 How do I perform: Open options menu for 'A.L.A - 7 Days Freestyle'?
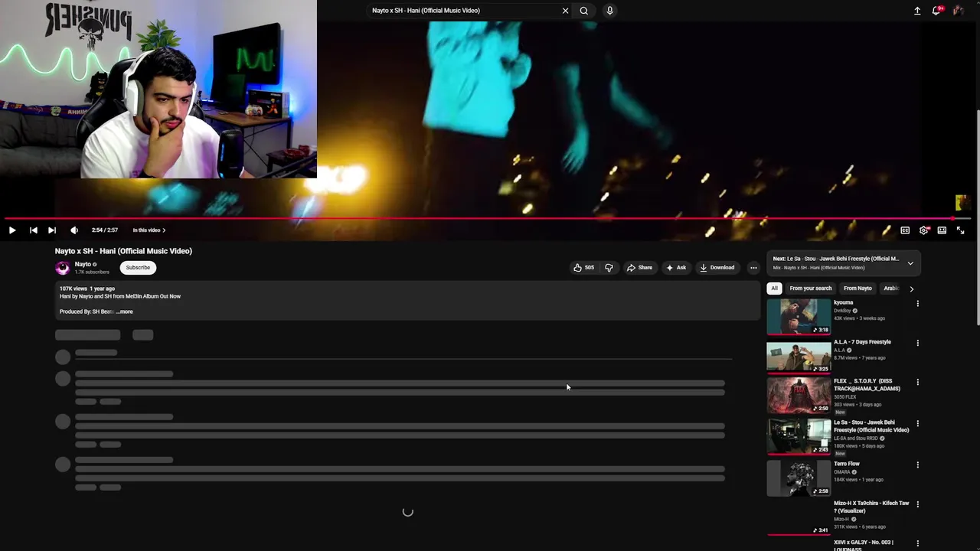917,343
